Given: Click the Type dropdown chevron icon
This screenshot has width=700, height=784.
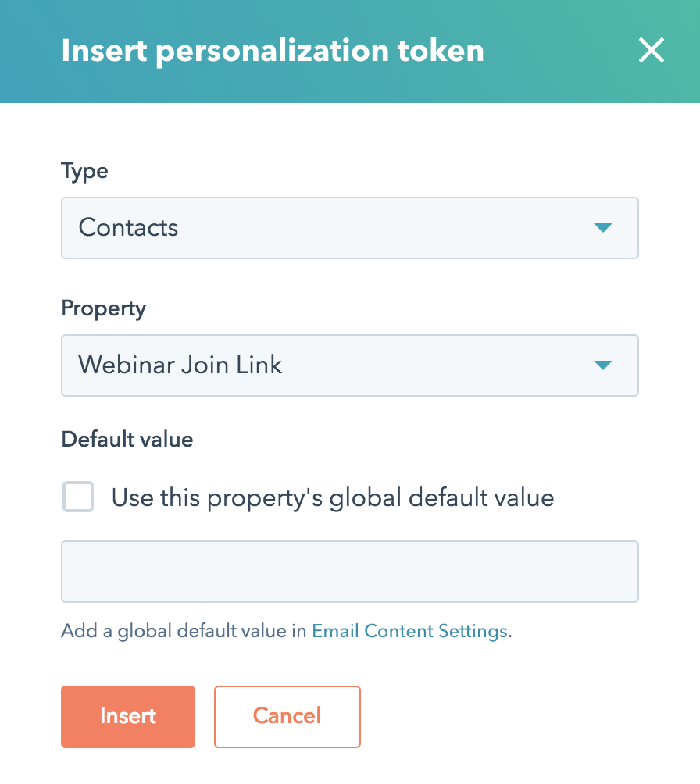Looking at the screenshot, I should pos(602,228).
